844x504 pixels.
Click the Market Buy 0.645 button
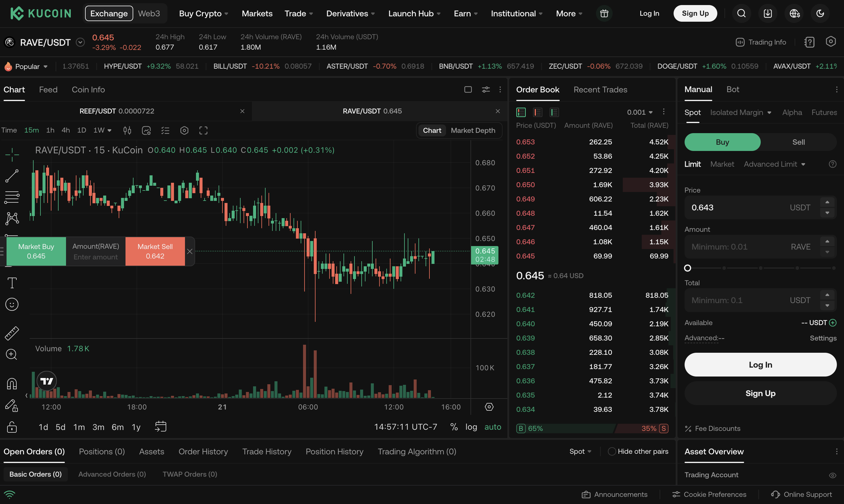pos(36,251)
